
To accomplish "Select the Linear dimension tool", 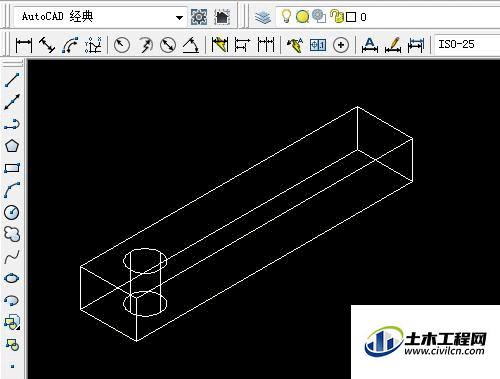I will pyautogui.click(x=24, y=45).
